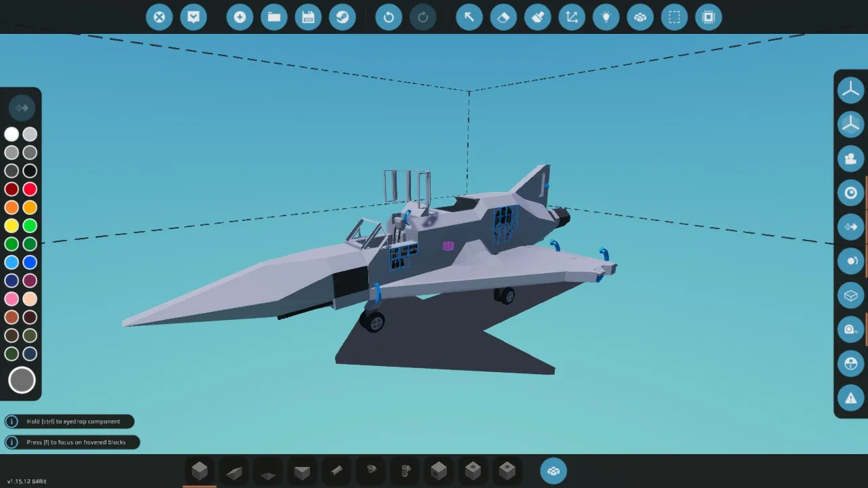Image resolution: width=868 pixels, height=488 pixels.
Task: Pick the bright red color swatch
Action: 30,189
